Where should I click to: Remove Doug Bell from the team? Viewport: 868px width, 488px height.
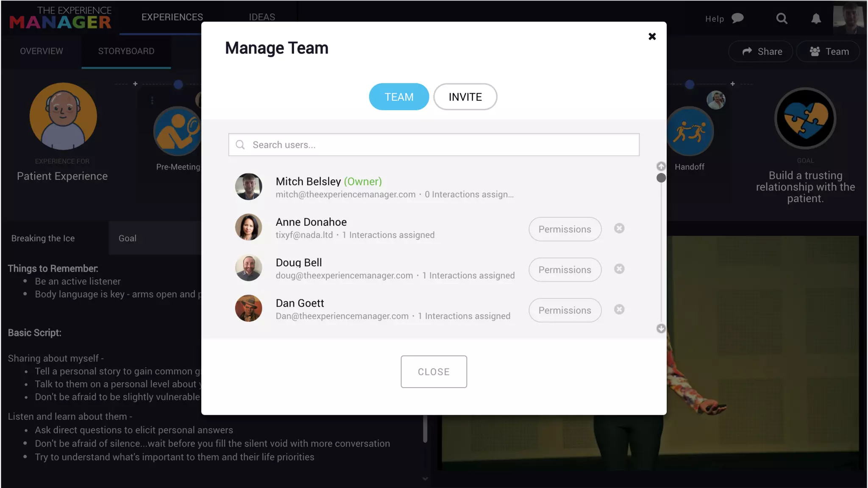619,269
